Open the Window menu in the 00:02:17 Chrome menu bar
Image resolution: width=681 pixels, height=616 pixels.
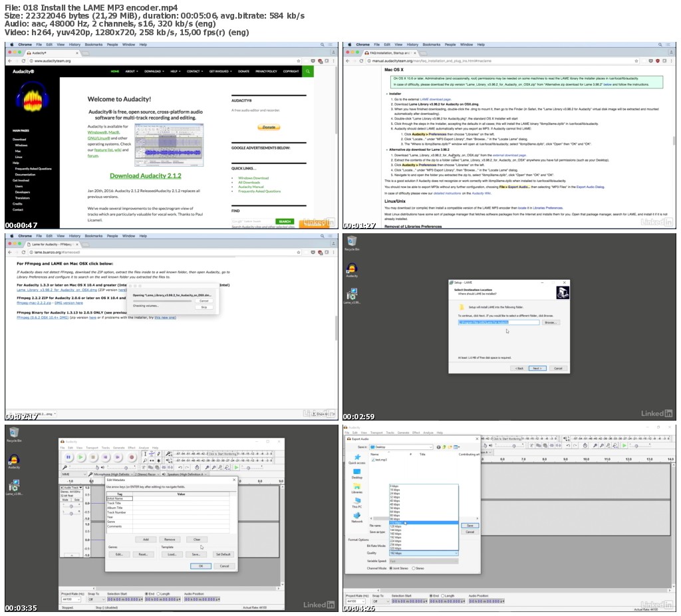(128, 236)
